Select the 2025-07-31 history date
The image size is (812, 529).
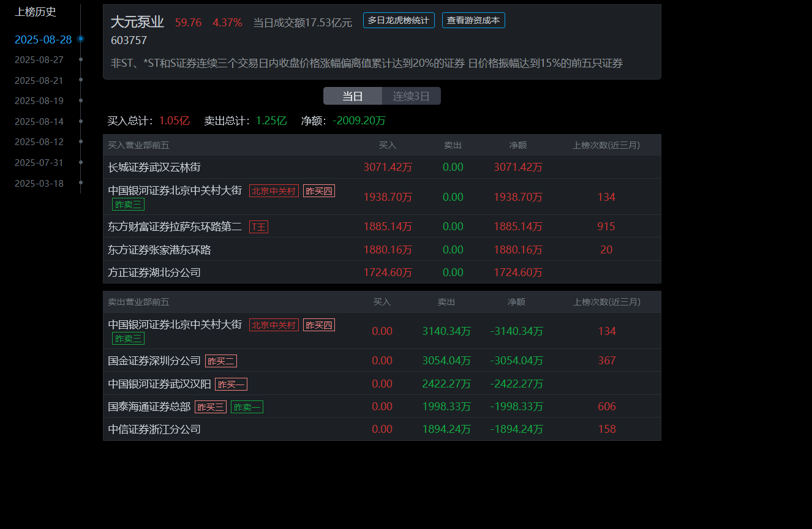point(39,162)
